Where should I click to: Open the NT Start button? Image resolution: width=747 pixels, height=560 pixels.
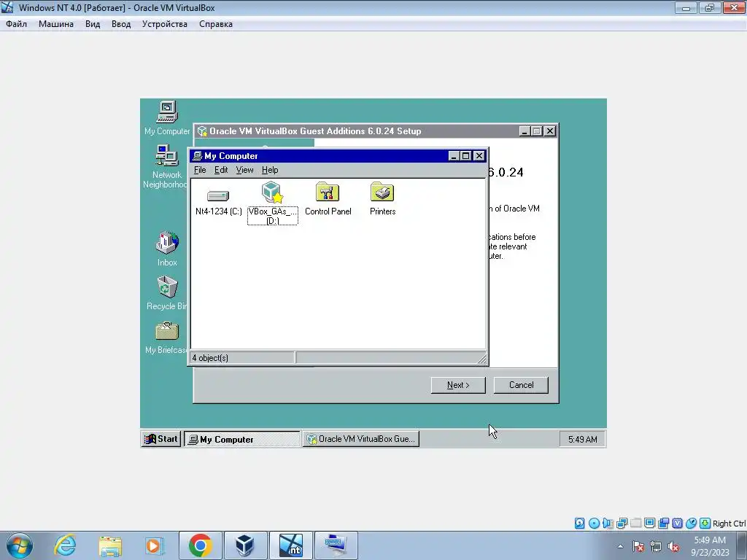(x=161, y=439)
